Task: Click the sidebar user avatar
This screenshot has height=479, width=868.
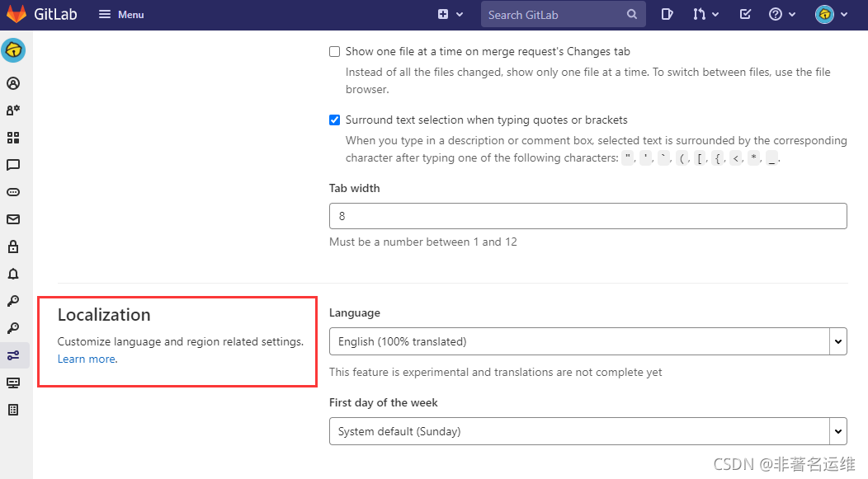Action: tap(13, 50)
